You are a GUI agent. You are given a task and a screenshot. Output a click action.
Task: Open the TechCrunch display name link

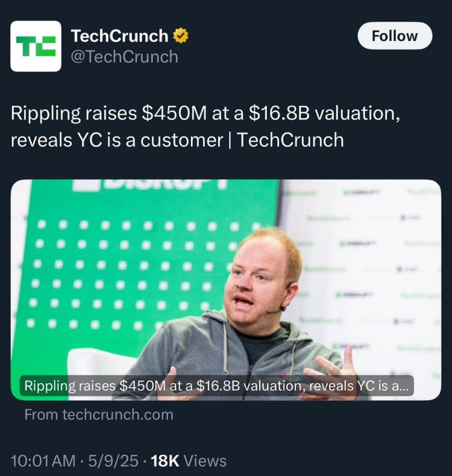point(119,36)
